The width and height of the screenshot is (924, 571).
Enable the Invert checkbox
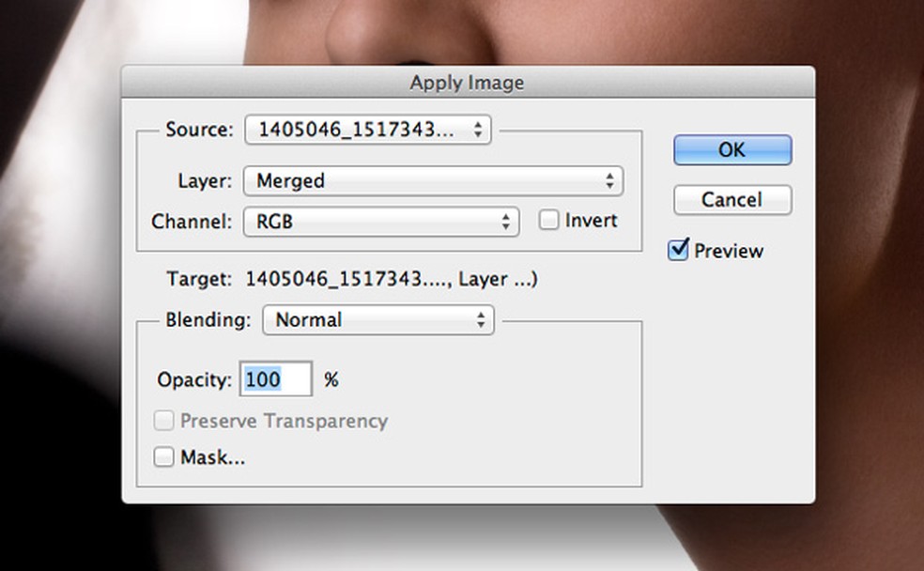548,220
